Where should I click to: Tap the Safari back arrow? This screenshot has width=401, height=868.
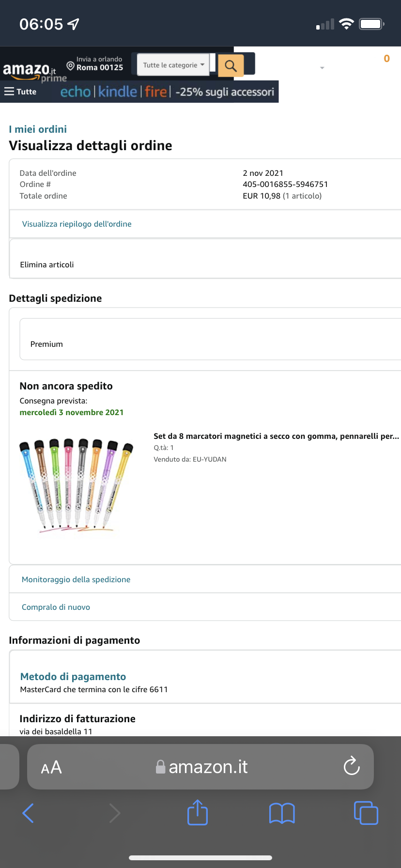tap(28, 813)
